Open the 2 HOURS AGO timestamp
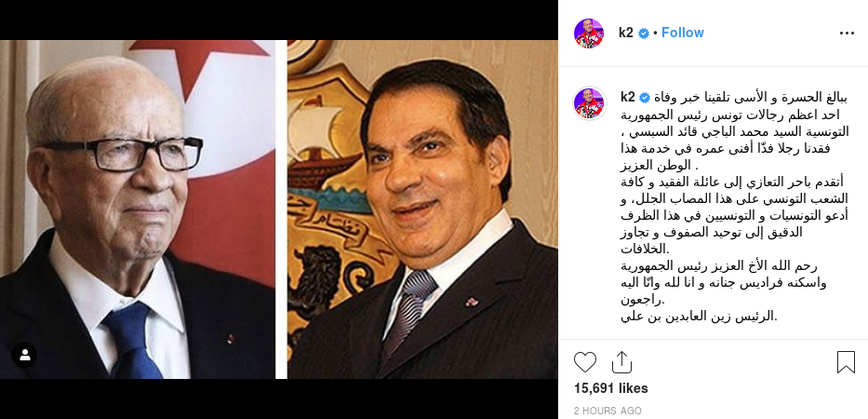Viewport: 868px width, 419px height. click(x=608, y=411)
